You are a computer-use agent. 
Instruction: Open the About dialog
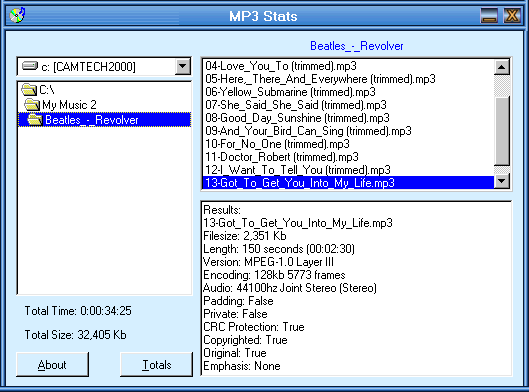pos(52,365)
